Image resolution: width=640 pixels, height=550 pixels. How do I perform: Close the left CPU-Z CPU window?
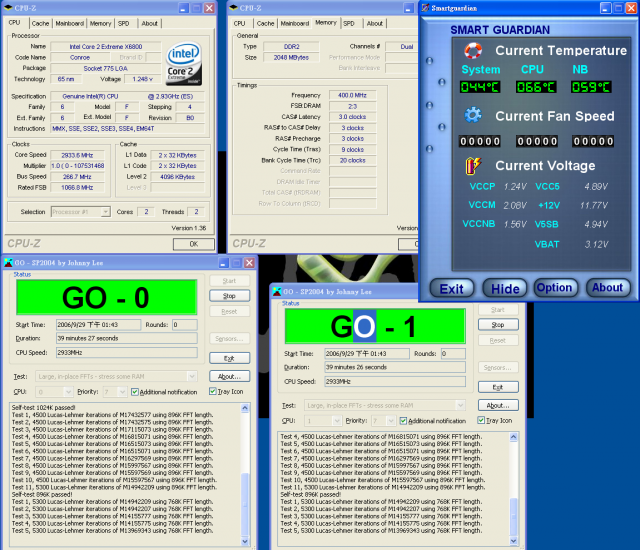point(209,8)
